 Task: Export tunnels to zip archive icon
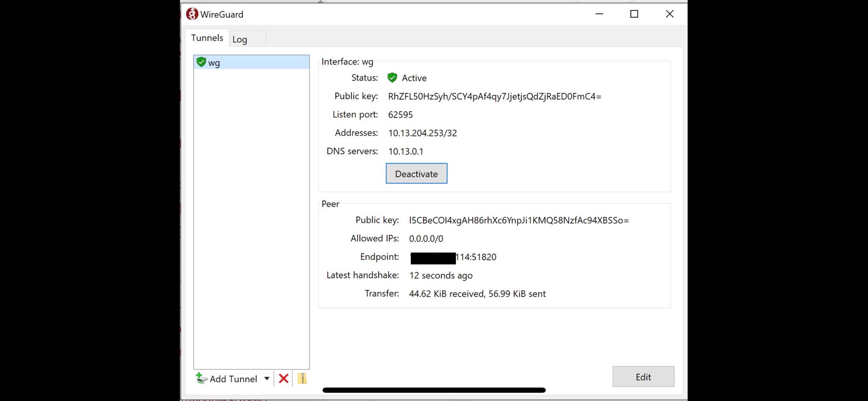302,378
